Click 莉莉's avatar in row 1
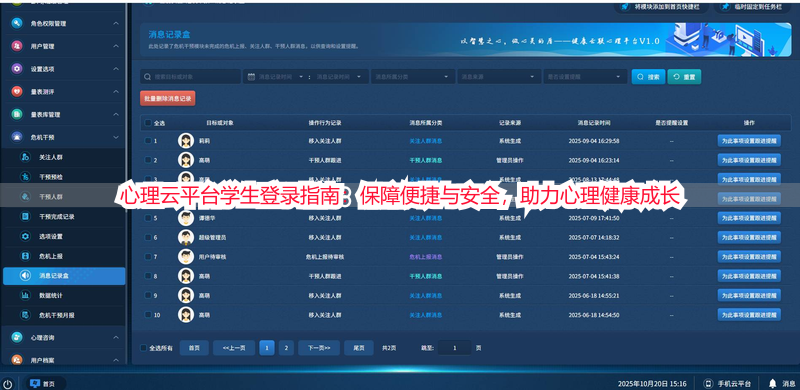Screen dimensions: 800x390 point(186,140)
